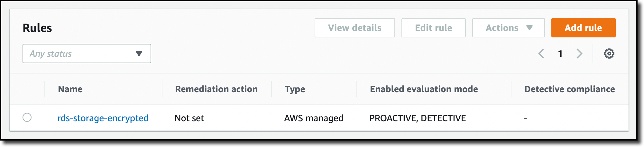Viewport: 644px width, 147px height.
Task: Click the Type column header
Action: [295, 89]
